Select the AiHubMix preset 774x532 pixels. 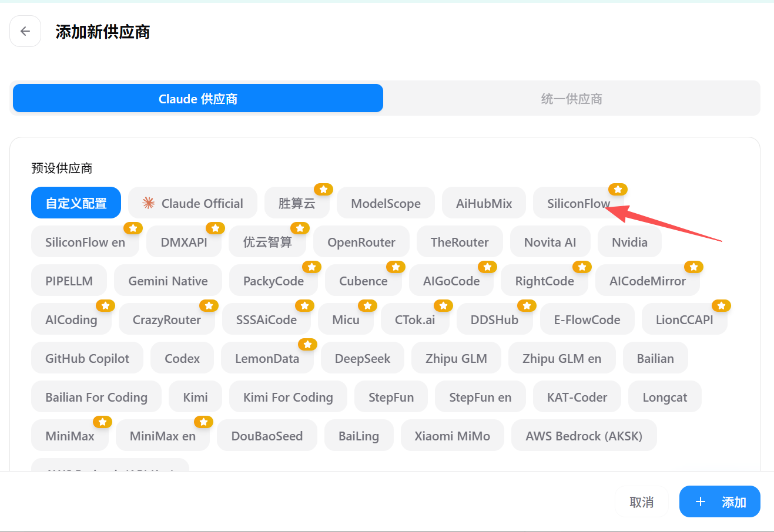pos(484,203)
